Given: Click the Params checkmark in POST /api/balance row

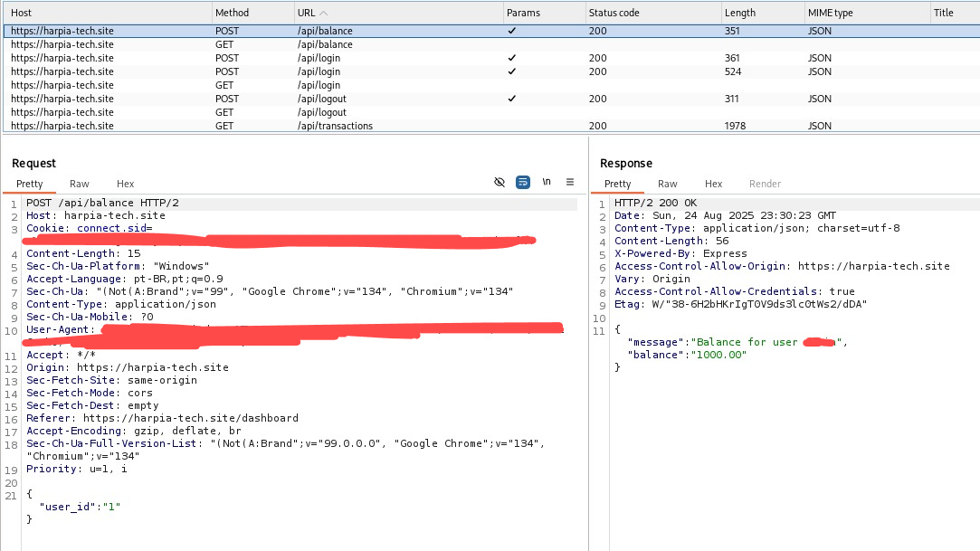Looking at the screenshot, I should (x=512, y=31).
